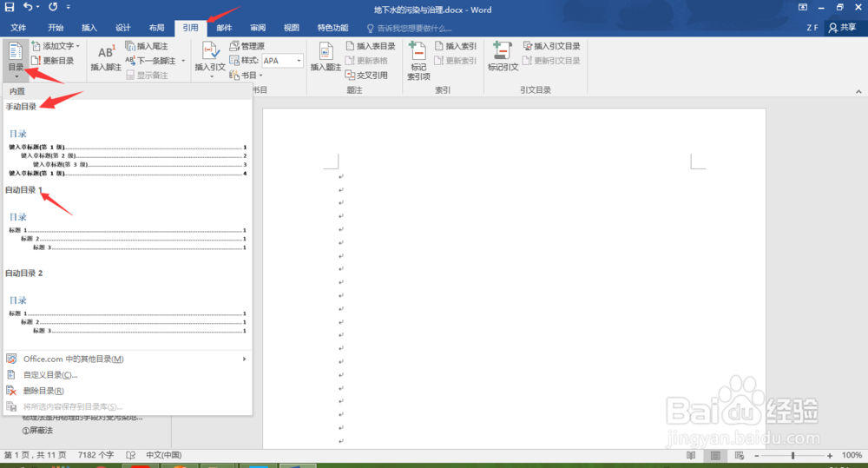Click the zoom out minus button
The width and height of the screenshot is (868, 468).
point(757,456)
